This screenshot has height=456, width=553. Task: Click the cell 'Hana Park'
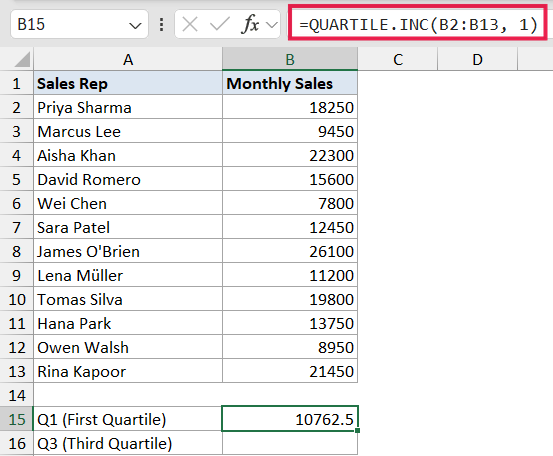pos(128,323)
